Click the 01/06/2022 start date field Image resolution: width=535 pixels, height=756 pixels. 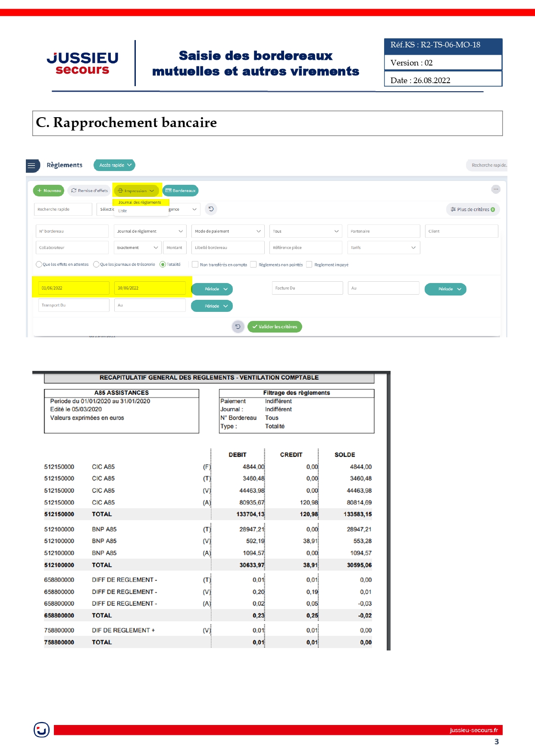click(x=74, y=288)
